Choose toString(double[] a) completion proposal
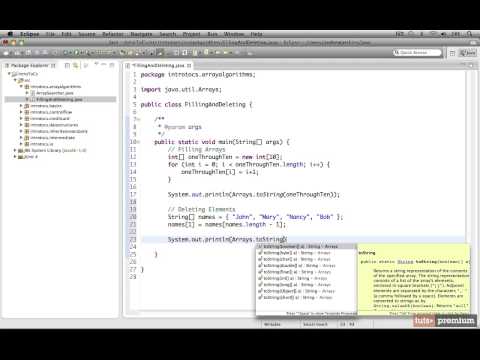480x360 pixels. [x=306, y=265]
